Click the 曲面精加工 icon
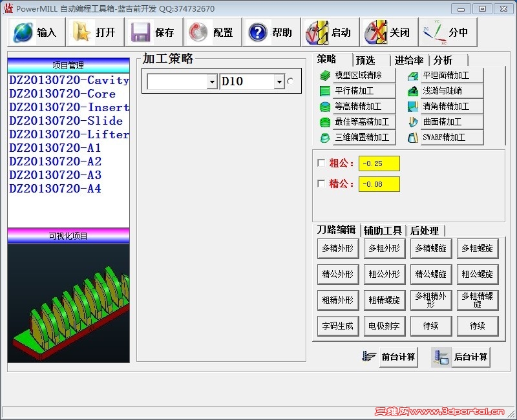Screen dimensions: 517x420 point(413,122)
